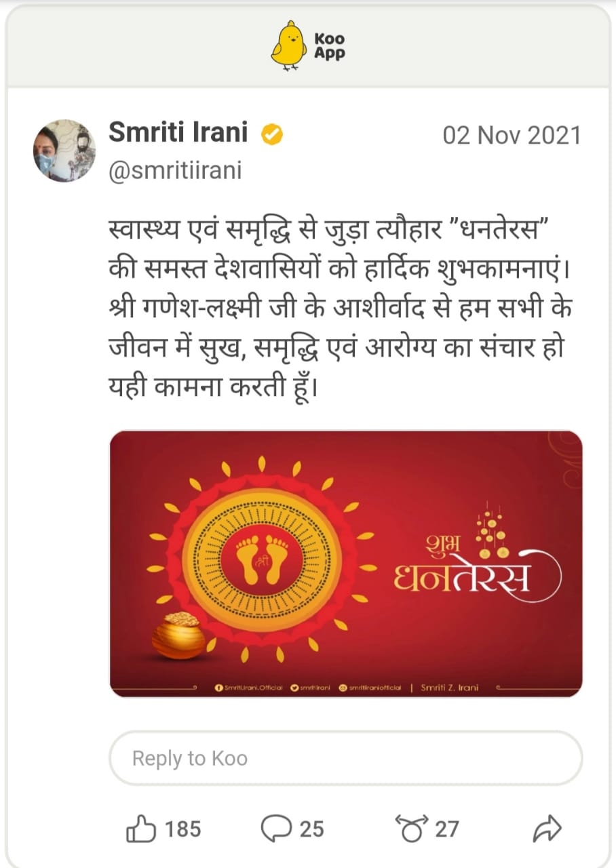Click the footprints mandala in the image
The image size is (616, 868).
262,558
